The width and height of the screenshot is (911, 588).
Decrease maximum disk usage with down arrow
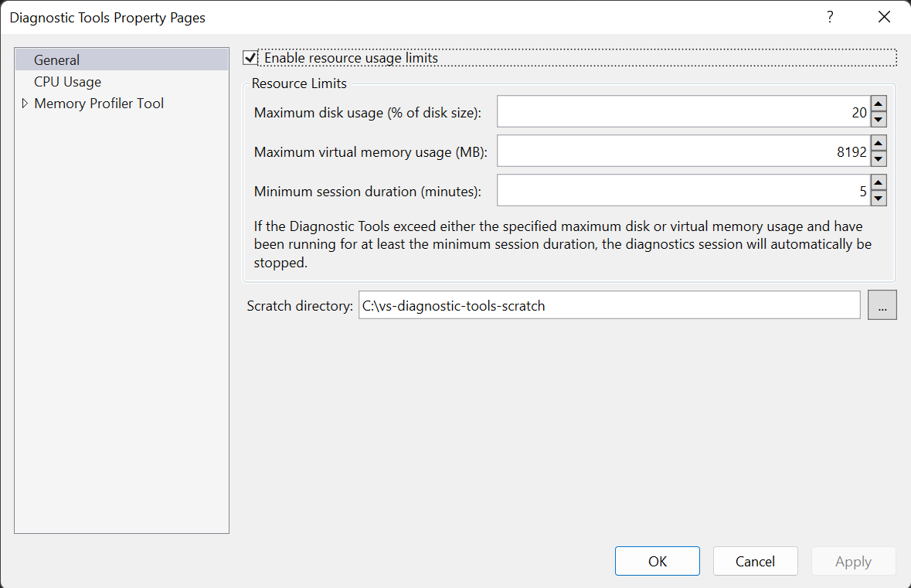[878, 120]
